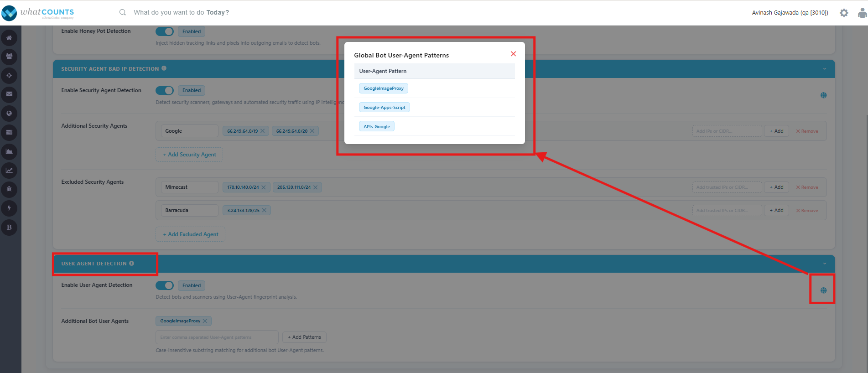The image size is (868, 373).
Task: Click the User-Agent patterns input field
Action: (x=217, y=337)
